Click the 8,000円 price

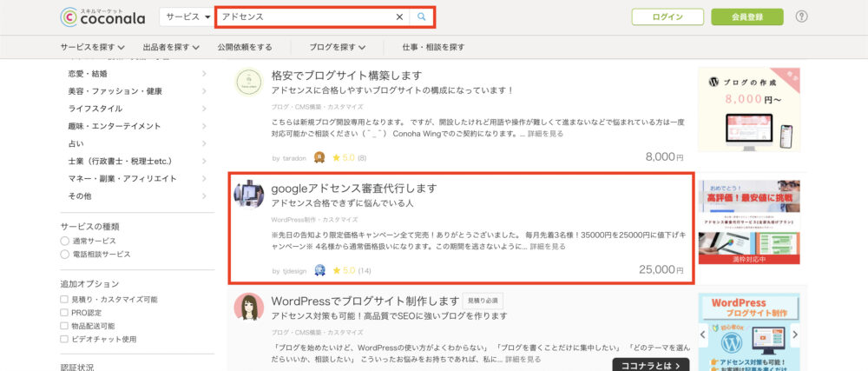664,156
